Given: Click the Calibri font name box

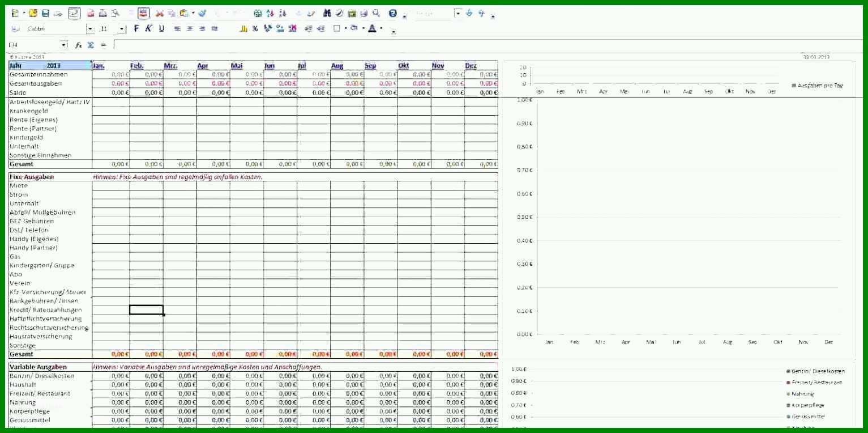Looking at the screenshot, I should pyautogui.click(x=55, y=28).
